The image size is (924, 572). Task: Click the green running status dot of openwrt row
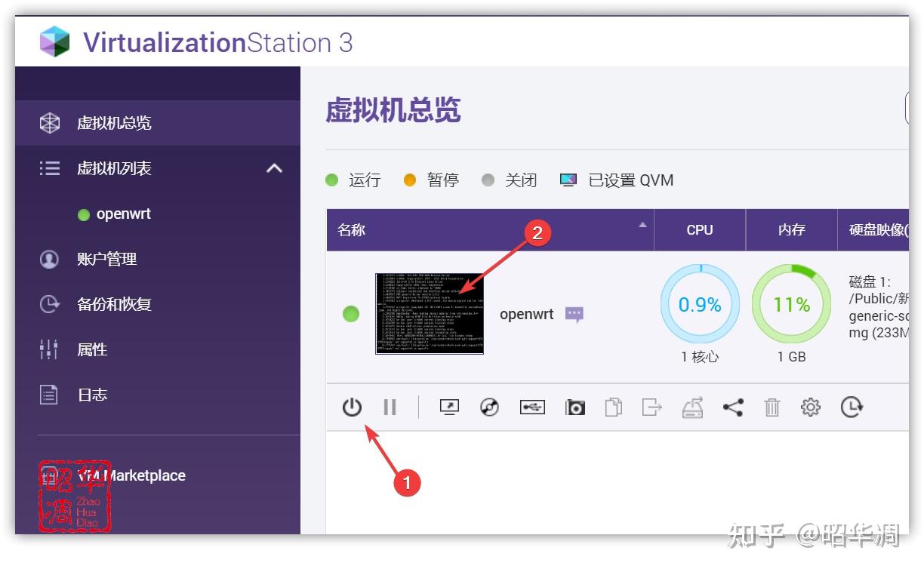tap(351, 314)
